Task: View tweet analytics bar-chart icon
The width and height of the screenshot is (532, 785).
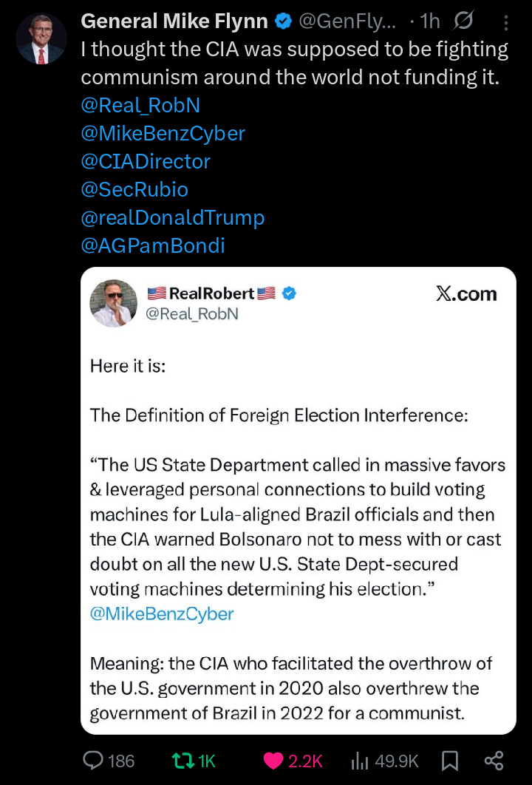Action: [360, 760]
